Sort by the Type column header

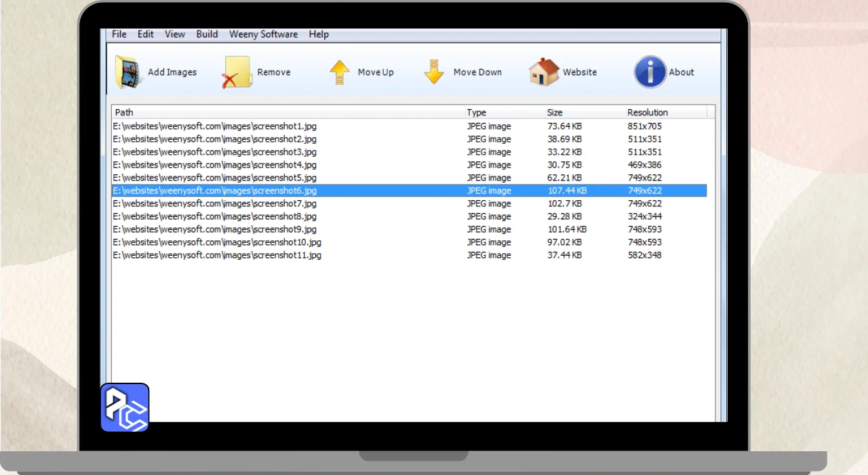tap(505, 113)
